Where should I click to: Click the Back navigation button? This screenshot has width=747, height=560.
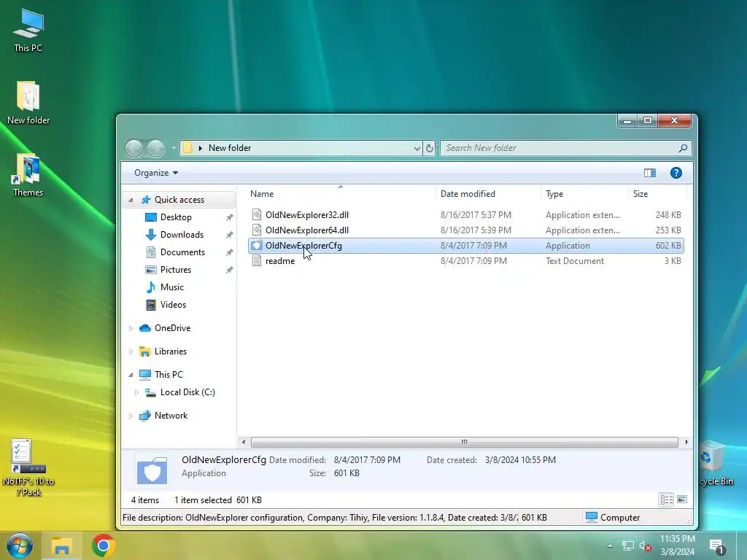134,148
